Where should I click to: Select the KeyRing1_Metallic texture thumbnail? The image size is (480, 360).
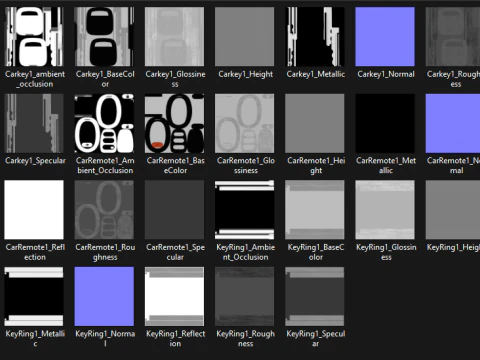point(34,296)
